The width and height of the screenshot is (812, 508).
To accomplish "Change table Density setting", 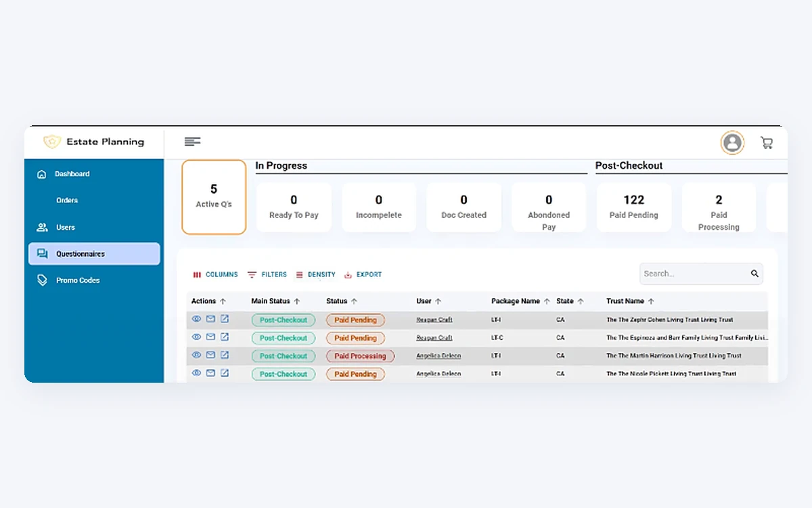I will pyautogui.click(x=315, y=274).
